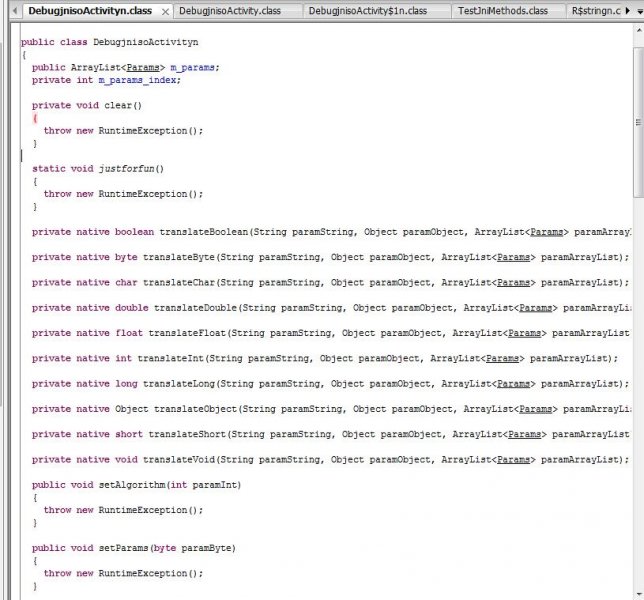The image size is (644, 600).
Task: Open the DebugjnisoActivity$1n.class tab
Action: tap(368, 11)
